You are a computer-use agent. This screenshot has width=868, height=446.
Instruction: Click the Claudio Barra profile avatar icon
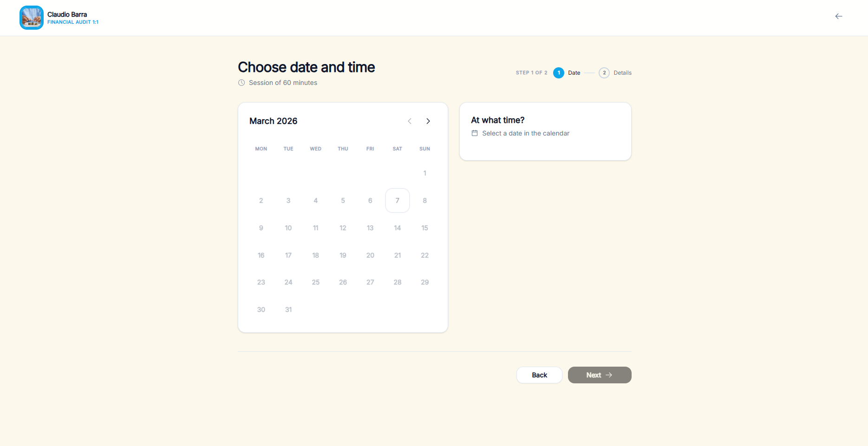pos(31,17)
